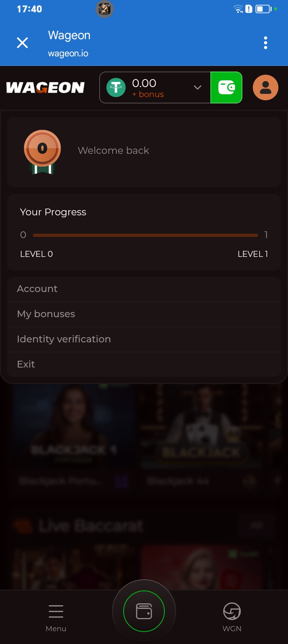
Task: Close the browser tab with X
Action: click(x=22, y=43)
